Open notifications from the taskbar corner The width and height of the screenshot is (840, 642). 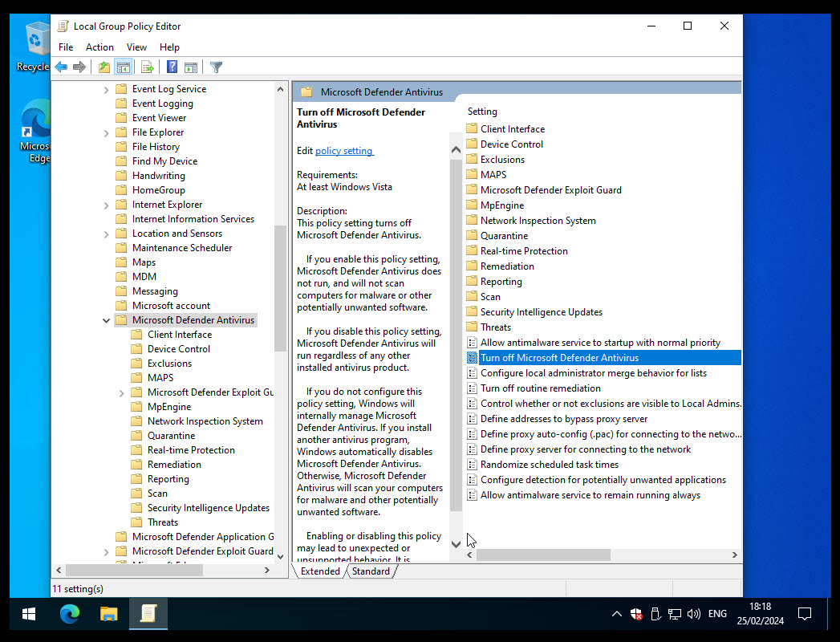coord(805,614)
